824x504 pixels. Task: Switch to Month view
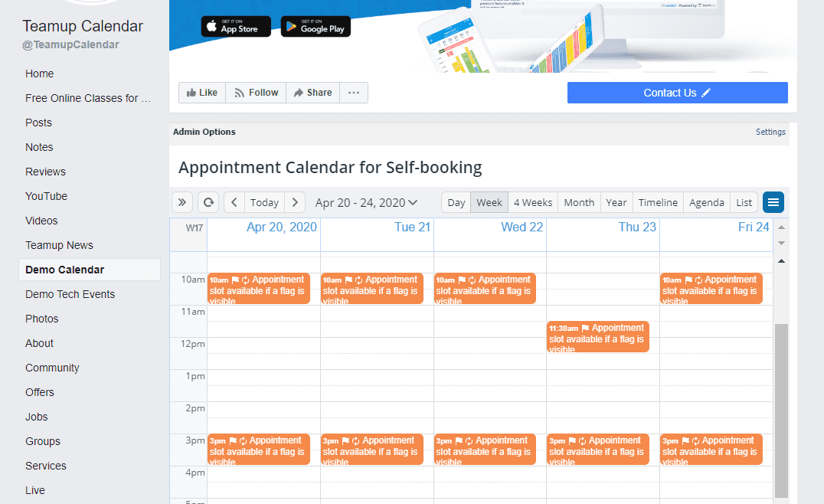(x=579, y=202)
